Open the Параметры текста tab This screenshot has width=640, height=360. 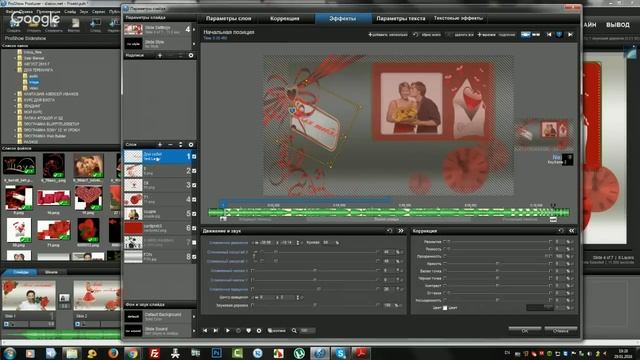point(401,18)
